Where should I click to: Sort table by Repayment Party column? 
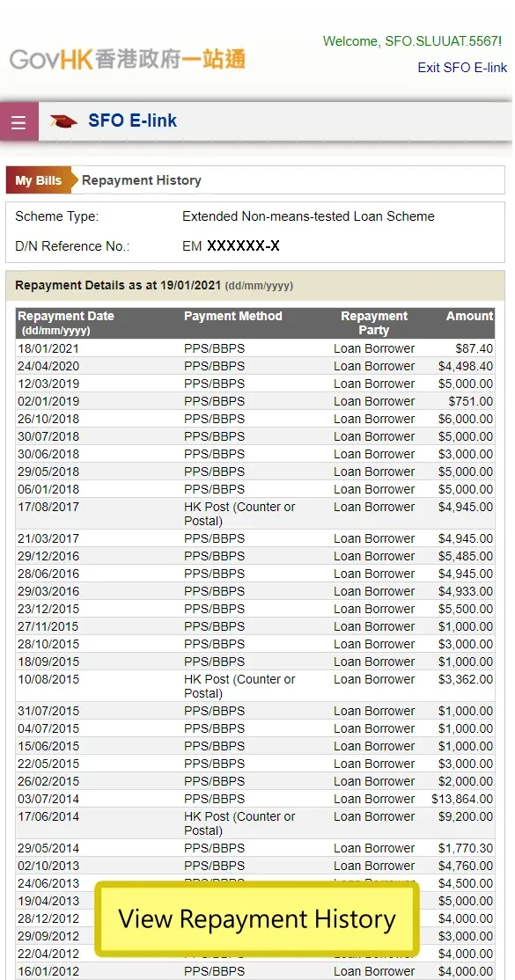[374, 316]
